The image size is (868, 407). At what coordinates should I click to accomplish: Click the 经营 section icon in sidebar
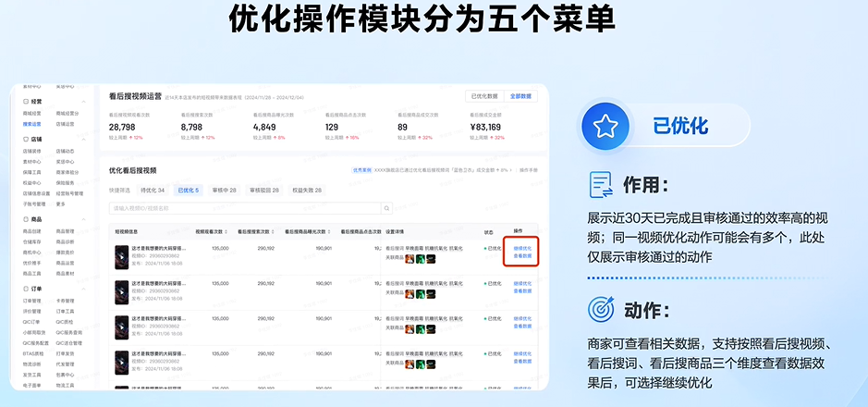[25, 101]
